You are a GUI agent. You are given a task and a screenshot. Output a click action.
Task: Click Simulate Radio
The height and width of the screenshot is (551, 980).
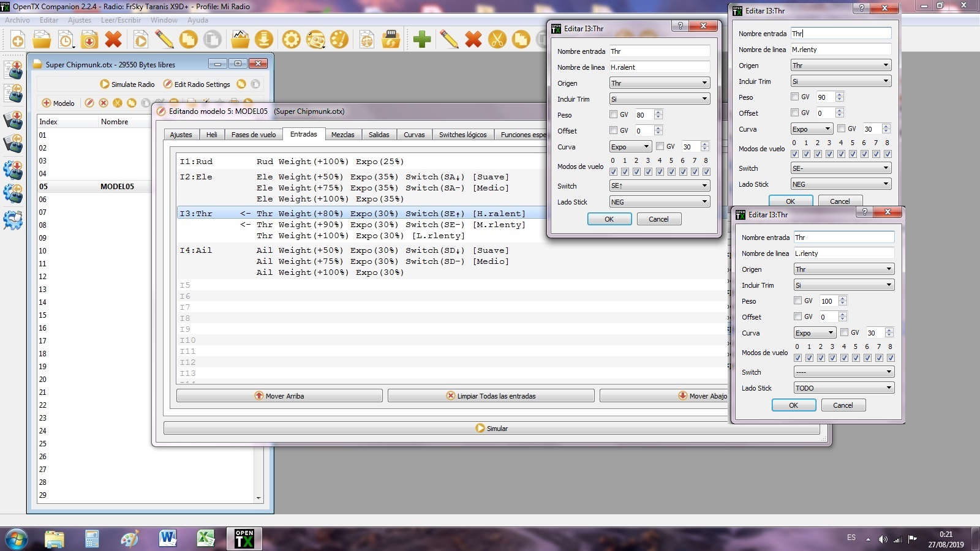pyautogui.click(x=127, y=84)
